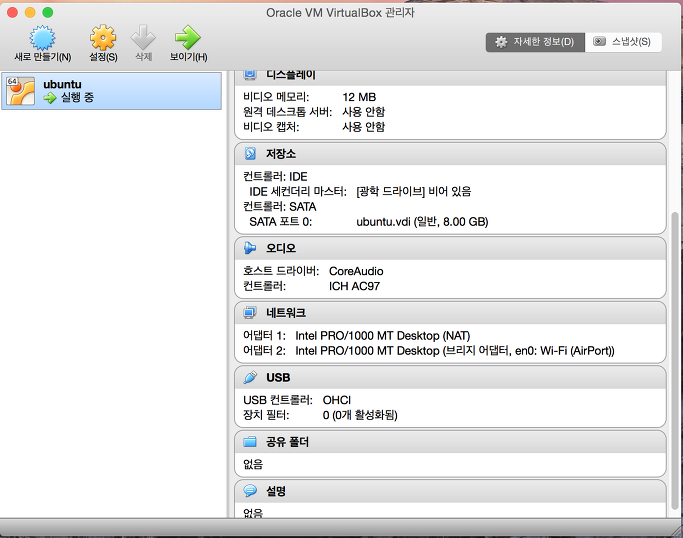Open the 네트워크 section header title

(x=286, y=312)
